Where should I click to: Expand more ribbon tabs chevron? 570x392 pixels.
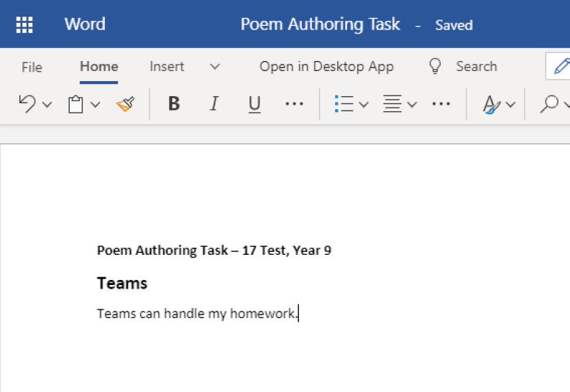[x=214, y=67]
